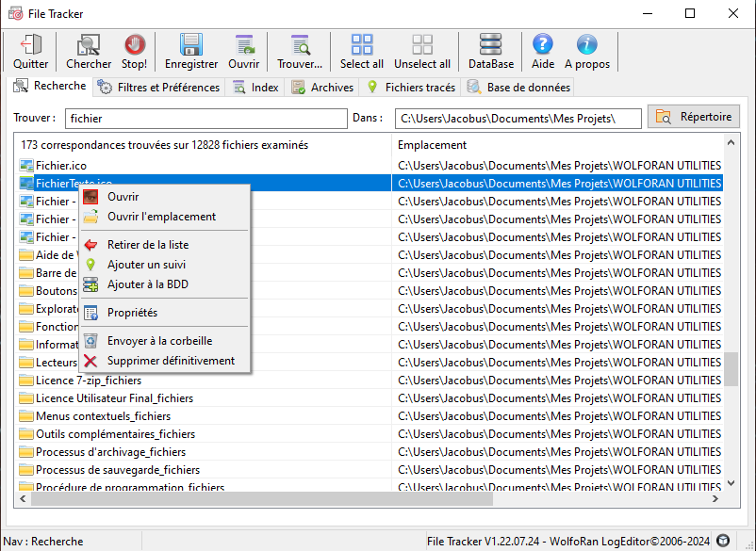Click the Enregistrer floppy disk icon
Image resolution: width=756 pixels, height=551 pixels.
point(191,45)
